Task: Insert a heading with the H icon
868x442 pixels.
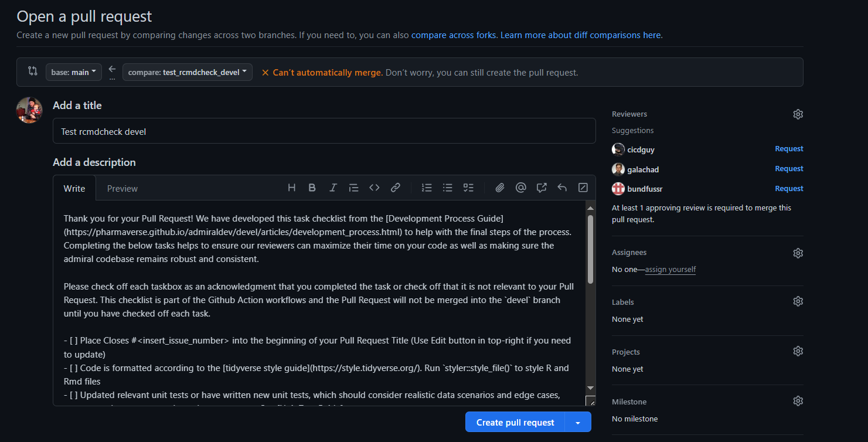Action: (x=291, y=188)
